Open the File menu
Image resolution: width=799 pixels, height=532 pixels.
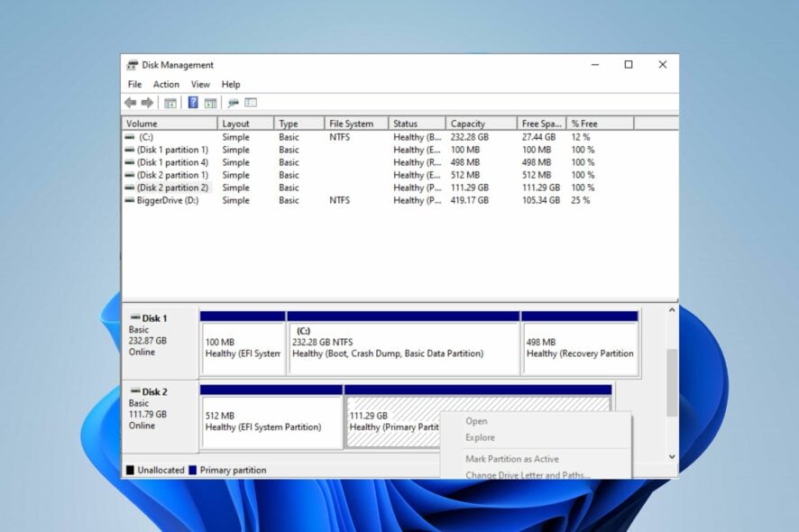pyautogui.click(x=133, y=84)
